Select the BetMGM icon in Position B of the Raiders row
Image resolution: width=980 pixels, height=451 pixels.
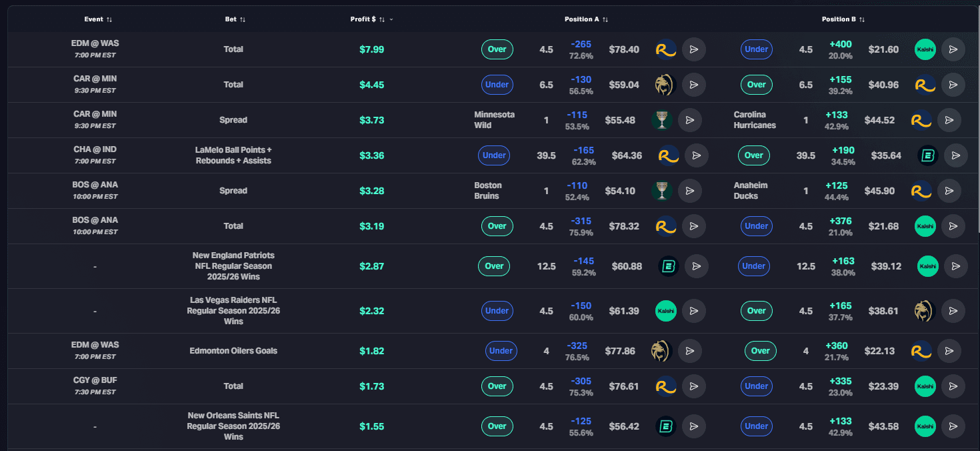pos(926,311)
